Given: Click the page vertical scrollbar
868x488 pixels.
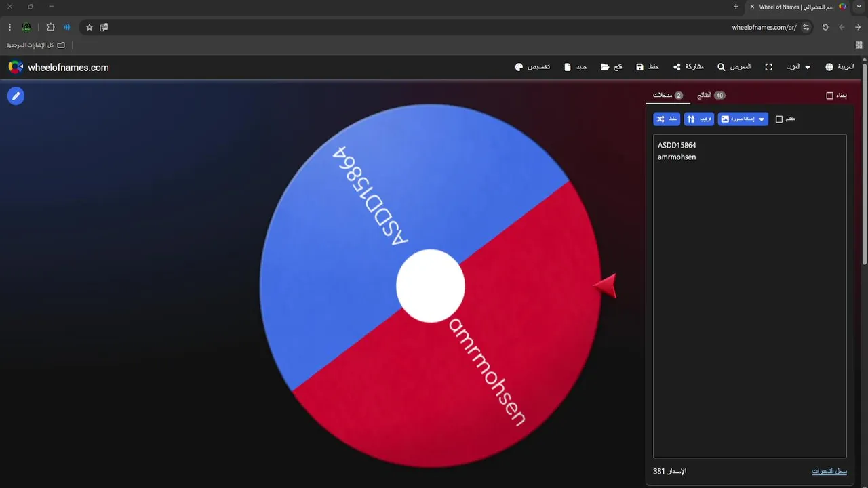Looking at the screenshot, I should point(865,163).
